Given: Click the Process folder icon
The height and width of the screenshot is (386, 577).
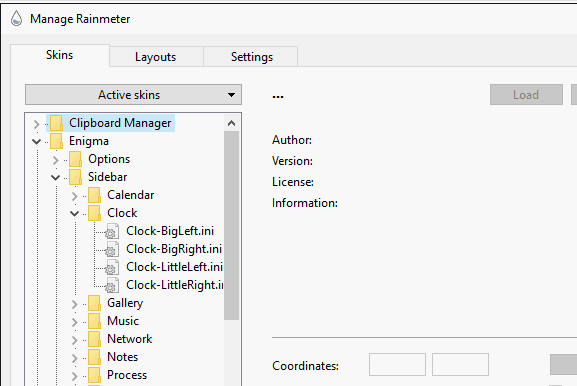Looking at the screenshot, I should 95,375.
